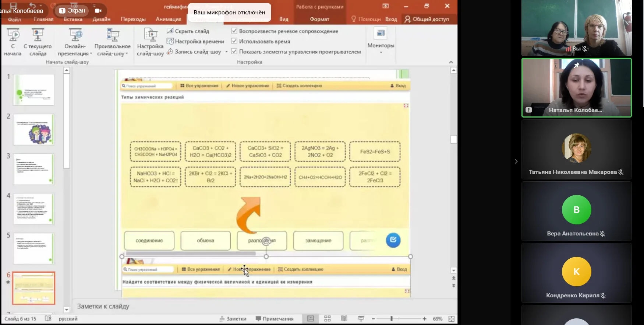Switch to slide sorter view icon
Image resolution: width=644 pixels, height=325 pixels.
[x=327, y=319]
